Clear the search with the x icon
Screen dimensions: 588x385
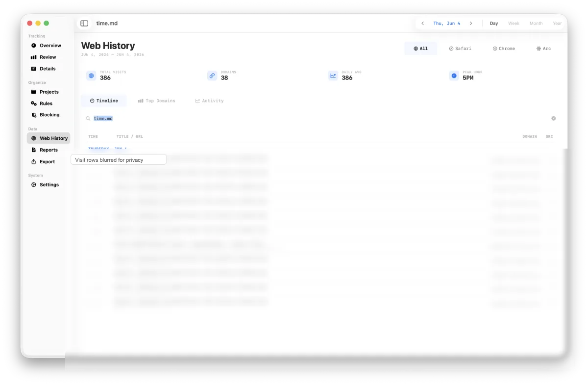click(554, 118)
